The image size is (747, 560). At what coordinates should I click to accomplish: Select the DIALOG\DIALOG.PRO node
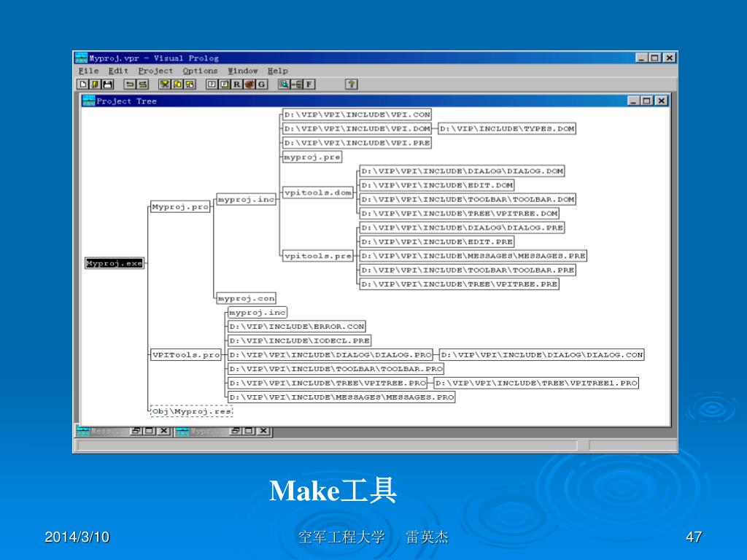[x=330, y=355]
